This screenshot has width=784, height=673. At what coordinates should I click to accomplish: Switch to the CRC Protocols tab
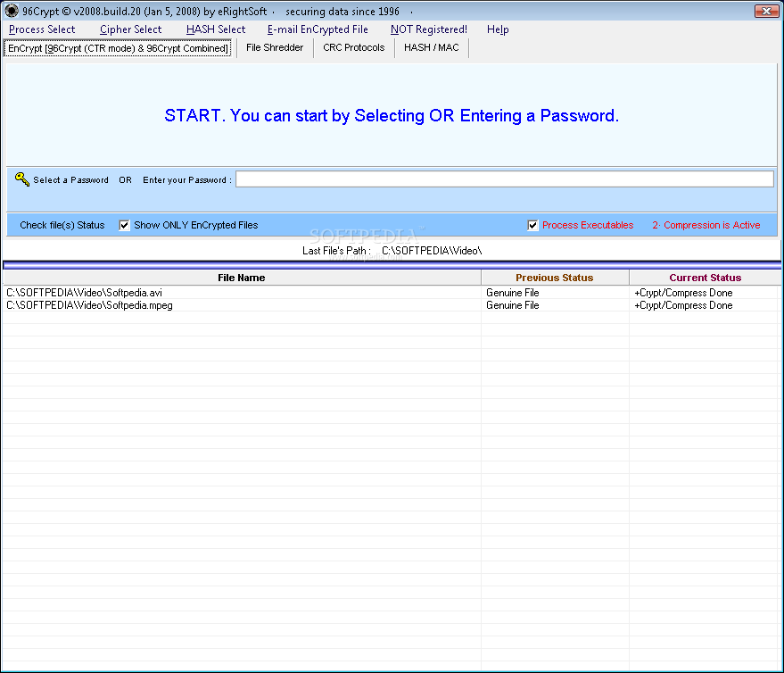(353, 47)
